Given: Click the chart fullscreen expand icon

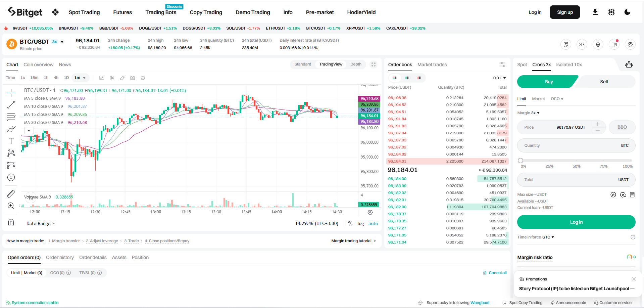Looking at the screenshot, I should tap(374, 64).
